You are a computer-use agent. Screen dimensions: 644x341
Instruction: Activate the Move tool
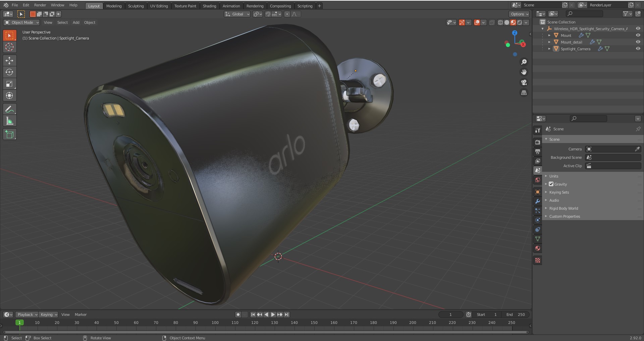tap(9, 60)
